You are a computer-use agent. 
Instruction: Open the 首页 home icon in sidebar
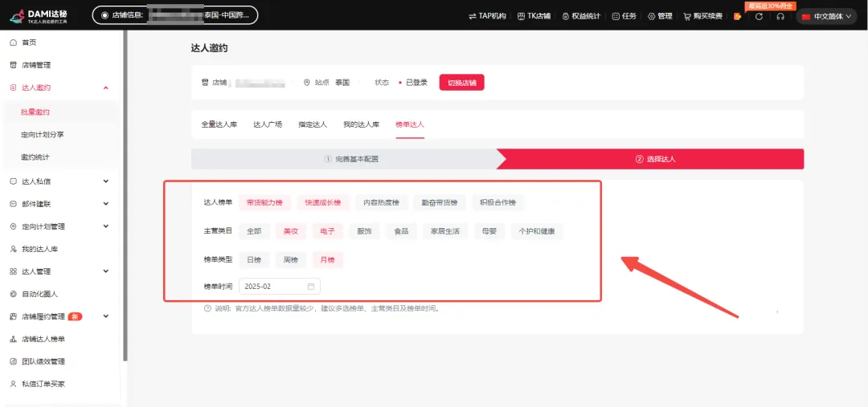[14, 43]
